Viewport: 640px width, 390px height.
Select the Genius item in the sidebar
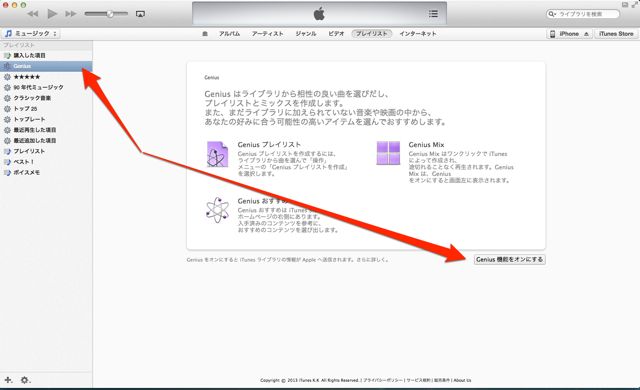tap(46, 66)
